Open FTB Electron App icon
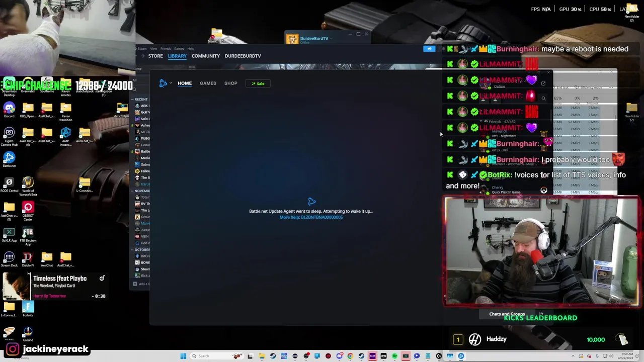 pyautogui.click(x=28, y=236)
